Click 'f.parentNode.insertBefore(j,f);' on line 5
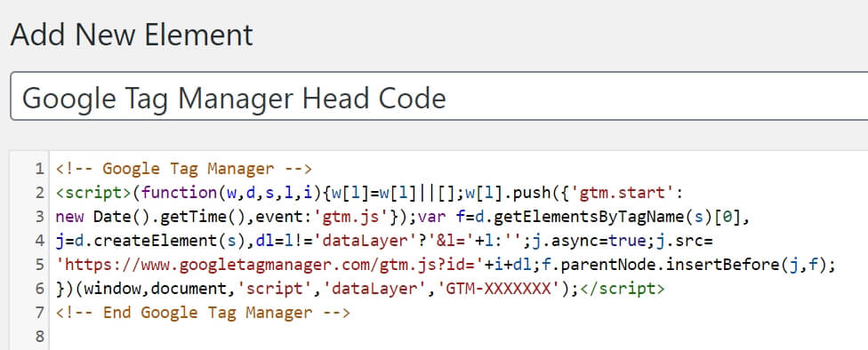 [x=689, y=265]
